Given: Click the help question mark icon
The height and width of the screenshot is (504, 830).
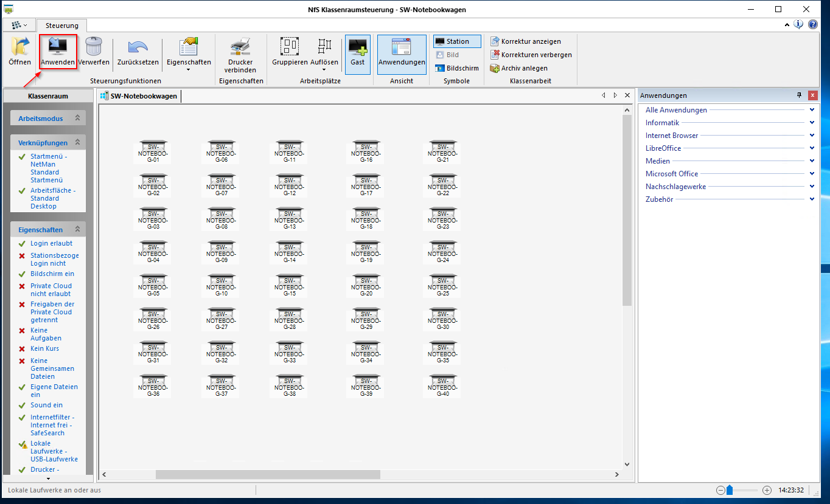Looking at the screenshot, I should click(x=813, y=24).
